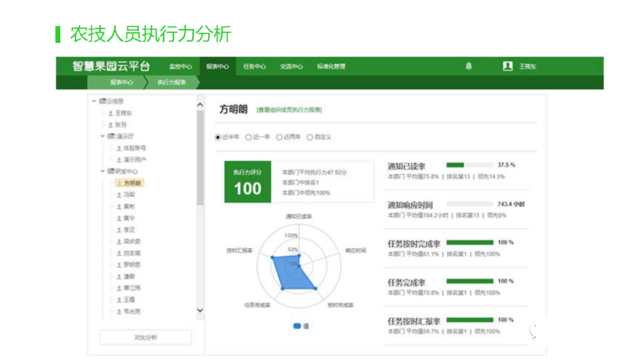Collapse the 研发中心 tree node
The width and height of the screenshot is (644, 362).
pyautogui.click(x=102, y=172)
